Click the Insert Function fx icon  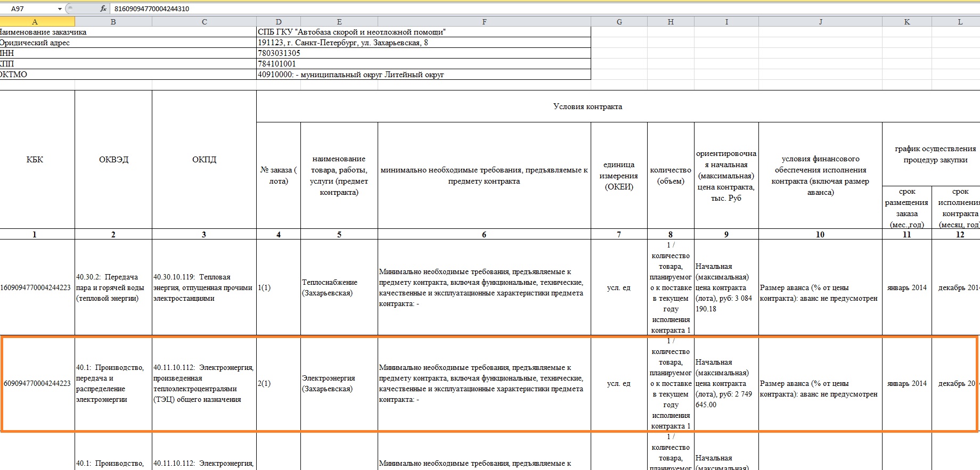(103, 9)
